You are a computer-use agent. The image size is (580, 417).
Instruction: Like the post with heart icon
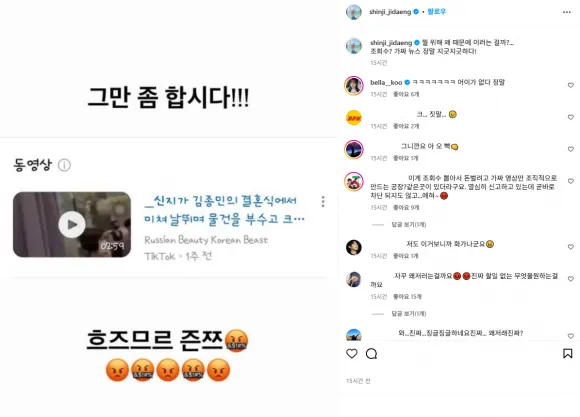pos(352,354)
